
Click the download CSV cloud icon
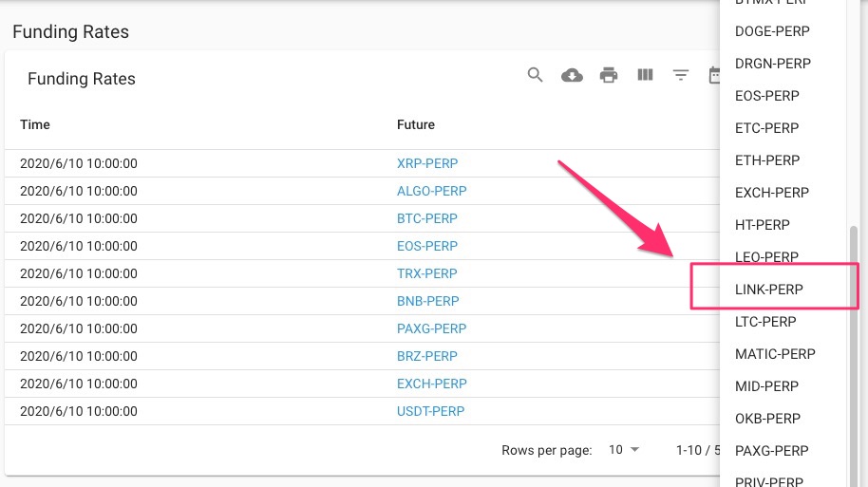pos(572,75)
